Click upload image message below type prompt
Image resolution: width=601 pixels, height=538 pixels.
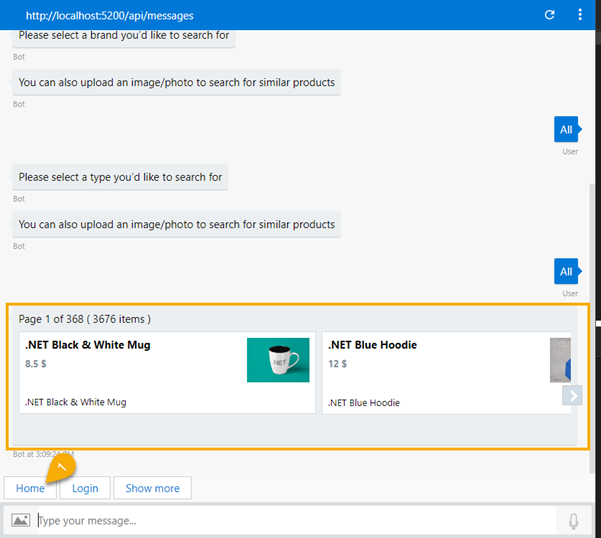tap(176, 224)
